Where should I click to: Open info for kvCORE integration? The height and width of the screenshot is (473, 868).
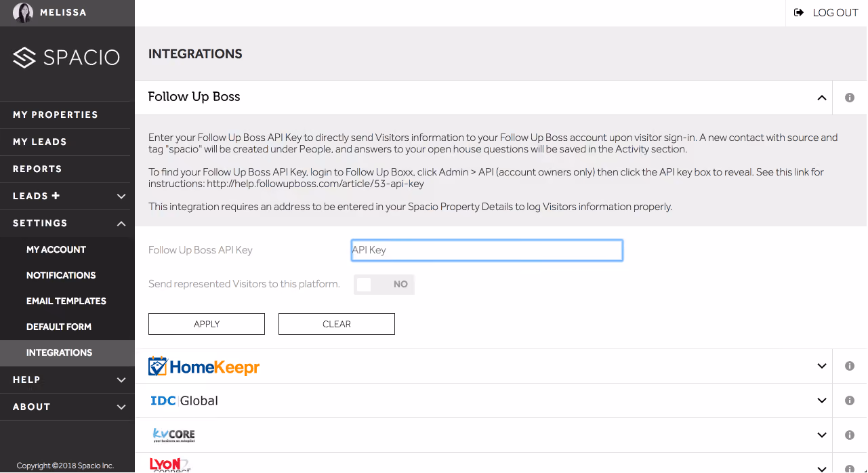[850, 435]
